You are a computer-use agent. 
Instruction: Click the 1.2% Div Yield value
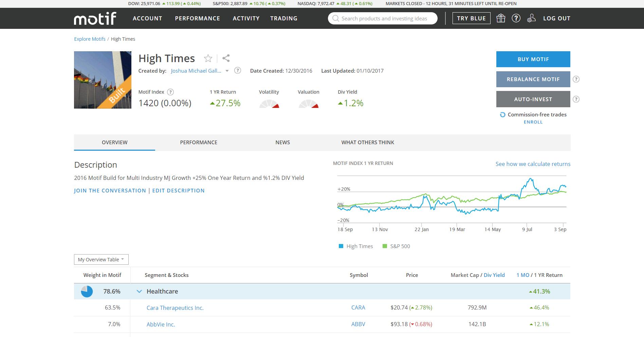(350, 103)
